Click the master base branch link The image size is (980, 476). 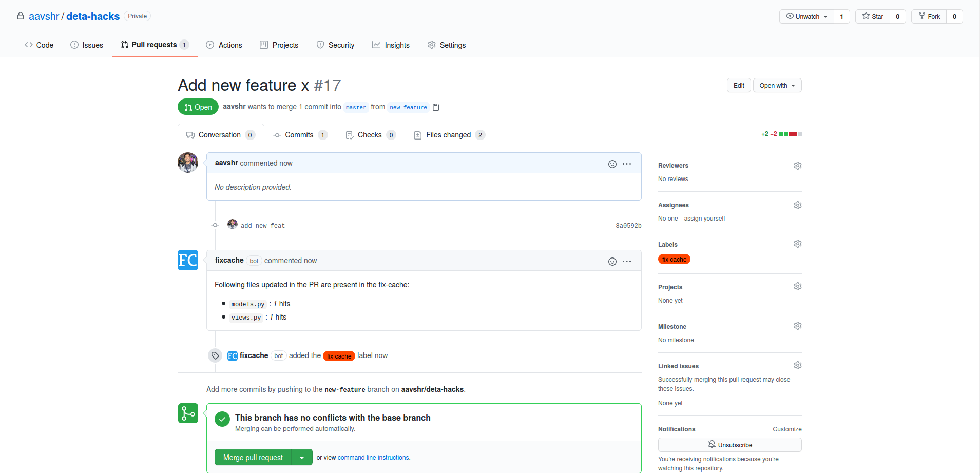pyautogui.click(x=356, y=107)
